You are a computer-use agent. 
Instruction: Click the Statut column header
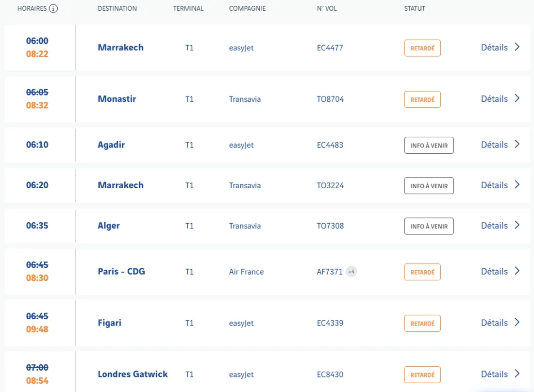[415, 9]
